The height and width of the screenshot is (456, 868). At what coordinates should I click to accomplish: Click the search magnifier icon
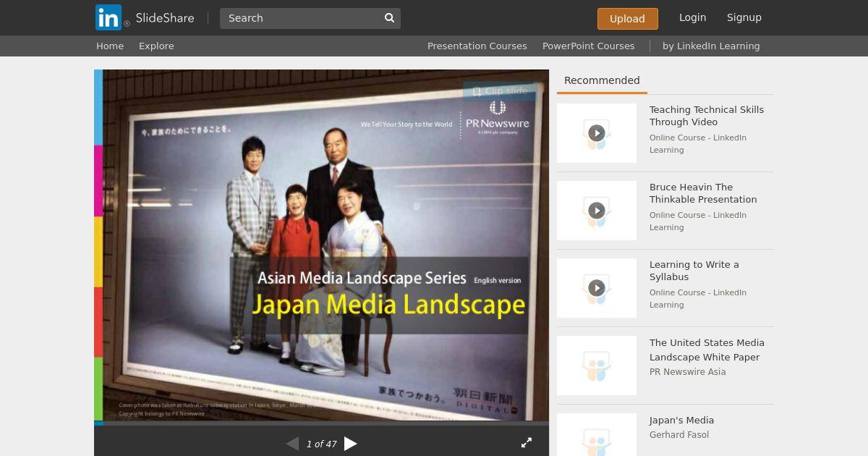coord(389,18)
